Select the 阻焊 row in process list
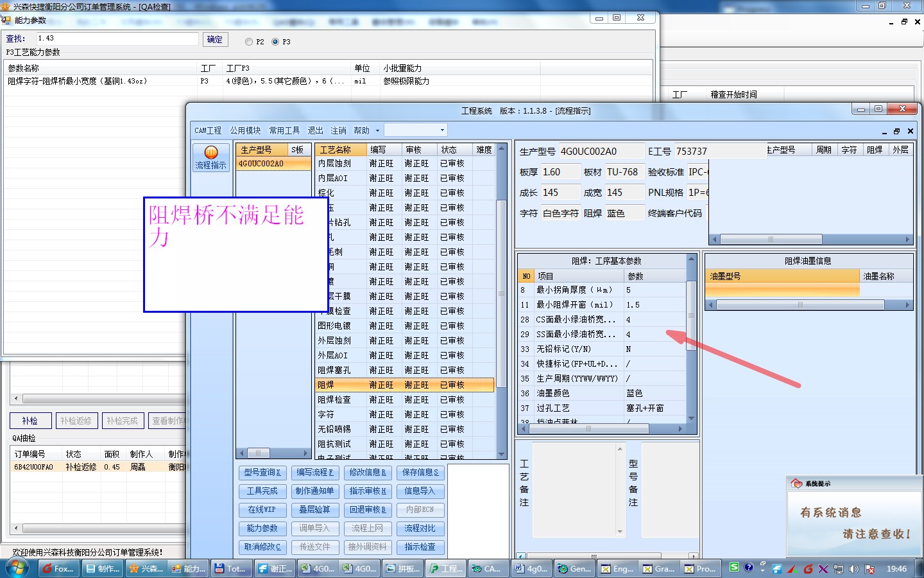Image resolution: width=924 pixels, height=578 pixels. point(405,385)
